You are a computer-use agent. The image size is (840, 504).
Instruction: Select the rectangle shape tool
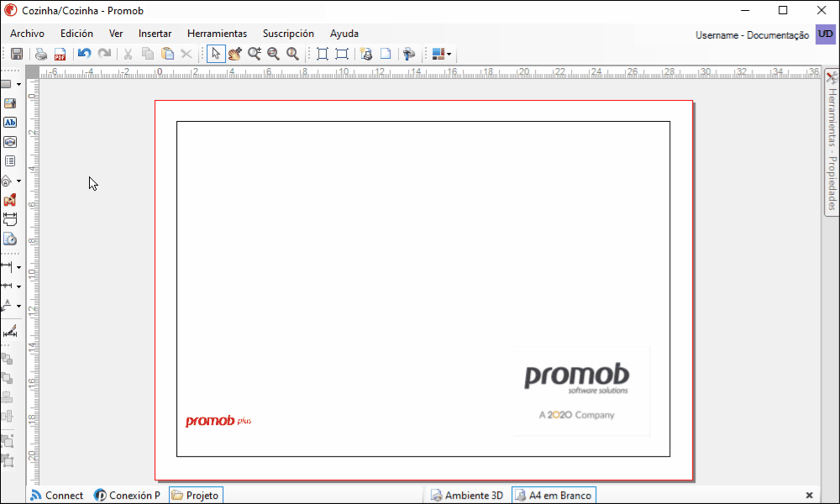pos(7,84)
